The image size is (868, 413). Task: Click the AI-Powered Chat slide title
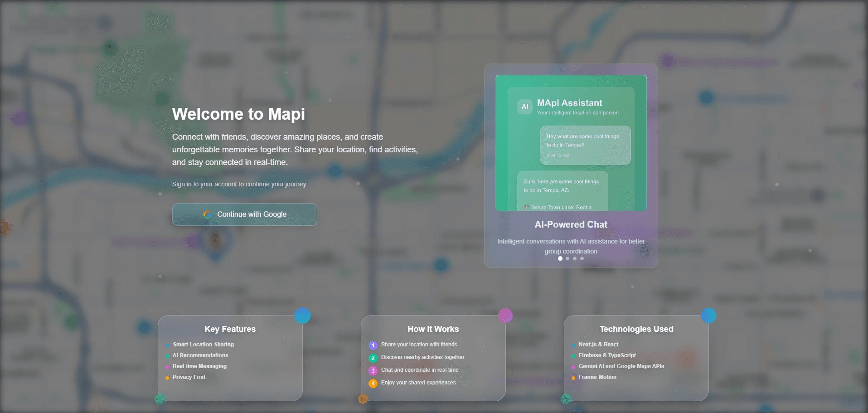(571, 224)
